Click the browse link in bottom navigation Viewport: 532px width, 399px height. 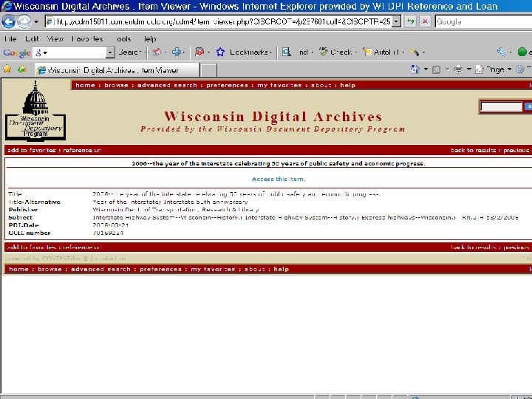(x=50, y=269)
